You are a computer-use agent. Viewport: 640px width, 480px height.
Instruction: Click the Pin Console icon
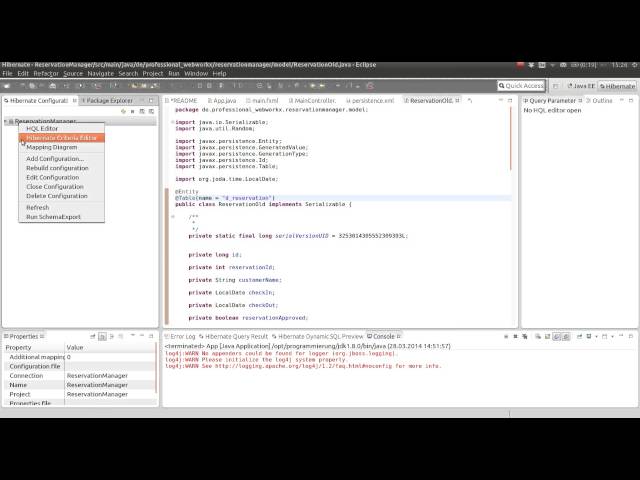pyautogui.click(x=579, y=336)
